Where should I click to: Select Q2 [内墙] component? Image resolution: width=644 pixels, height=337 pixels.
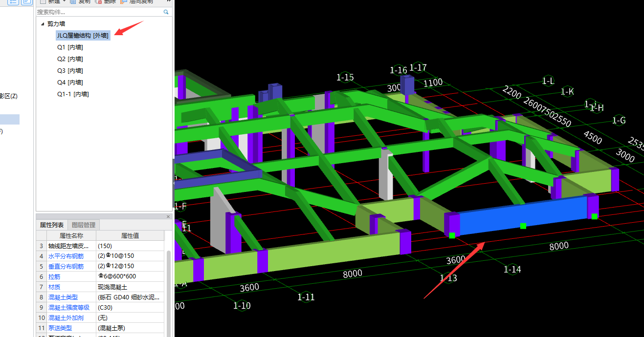click(x=70, y=59)
